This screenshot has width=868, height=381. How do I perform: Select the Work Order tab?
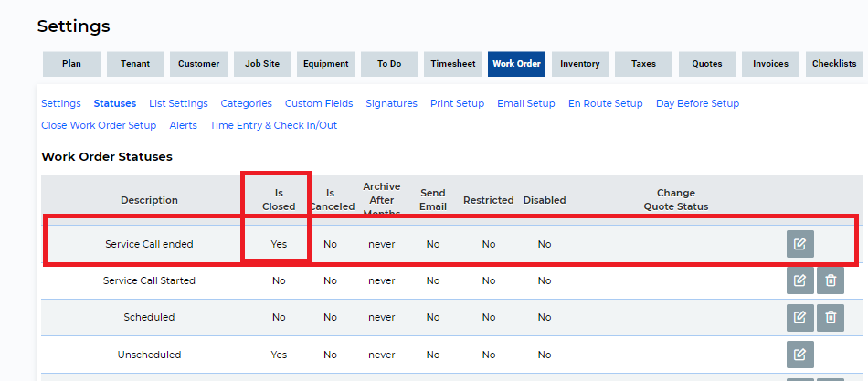(516, 64)
